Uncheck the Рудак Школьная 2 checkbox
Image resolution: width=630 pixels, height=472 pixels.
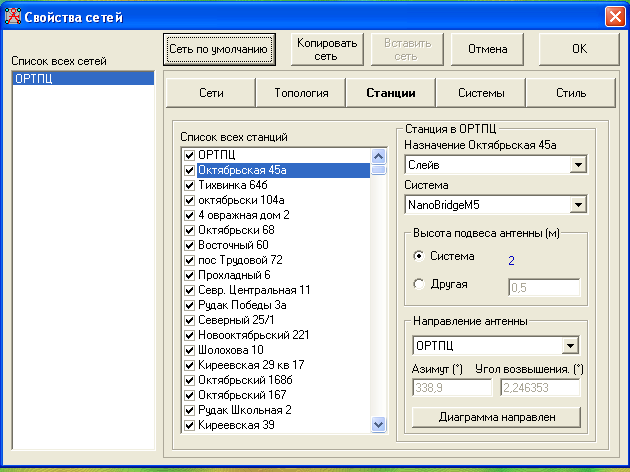coord(189,410)
